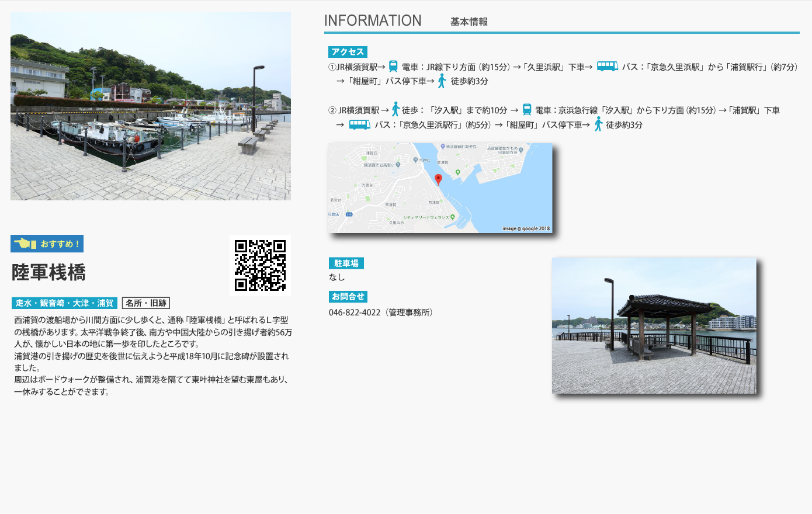Click the INFORMATION heading
Viewport: 812px width, 514px height.
[x=373, y=20]
